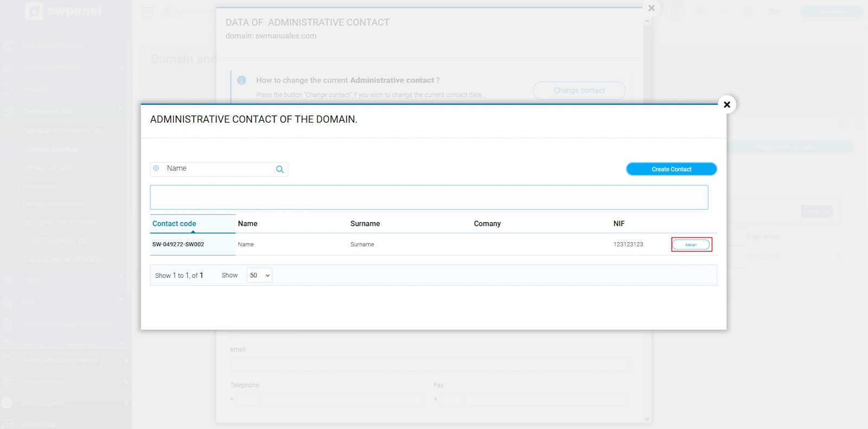This screenshot has width=868, height=429.
Task: Click the info icon beside How to change
Action: tap(242, 80)
